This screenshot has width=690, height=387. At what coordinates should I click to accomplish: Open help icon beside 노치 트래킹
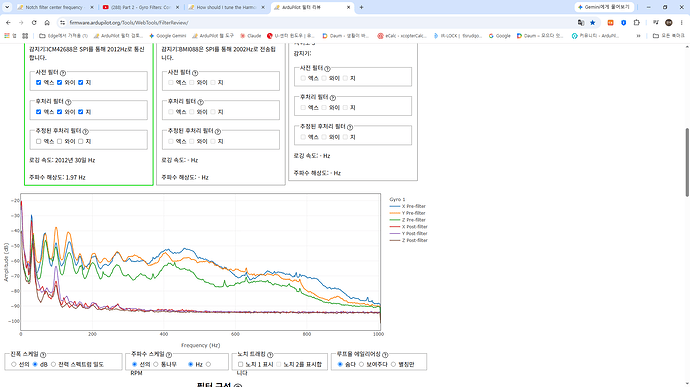coord(270,355)
